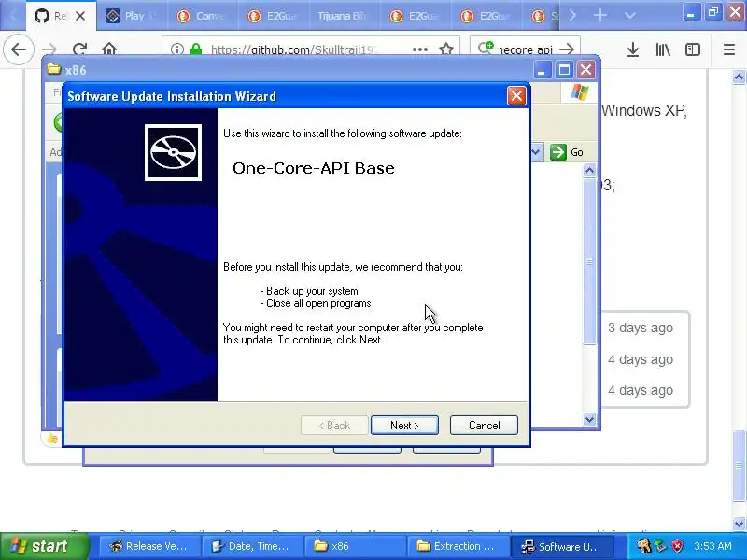Click the Firefox page scroll down arrow
The image size is (747, 560).
tap(739, 524)
